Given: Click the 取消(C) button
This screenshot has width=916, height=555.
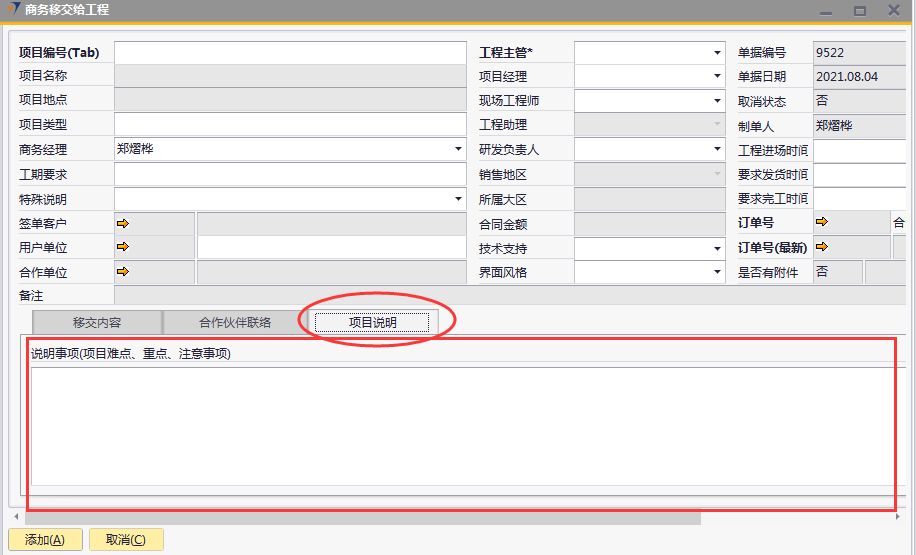Looking at the screenshot, I should click(126, 540).
